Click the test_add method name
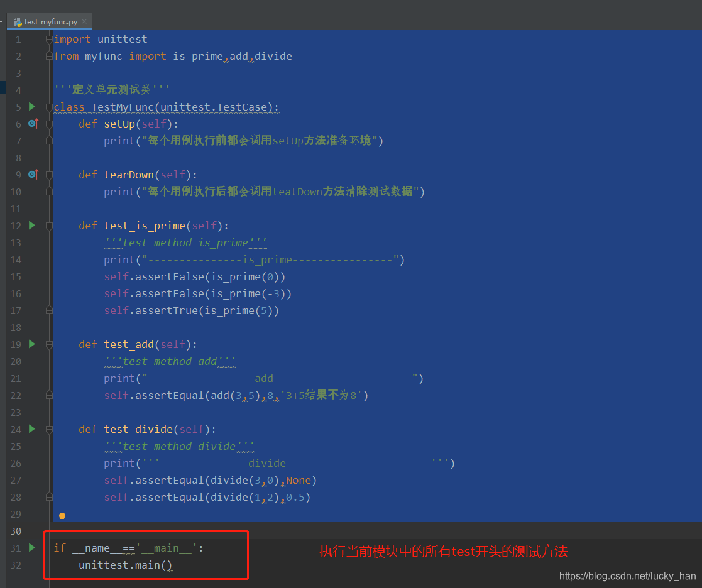 coord(129,344)
